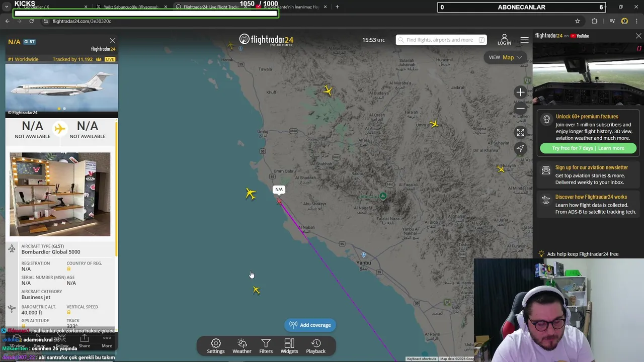This screenshot has width=644, height=362.
Task: Open the Widgets panel
Action: (x=289, y=346)
